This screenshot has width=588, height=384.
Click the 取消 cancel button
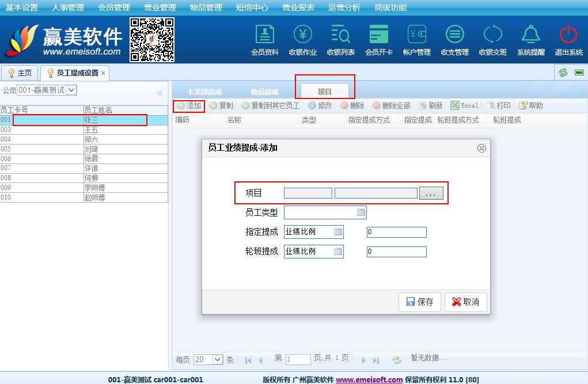(465, 302)
